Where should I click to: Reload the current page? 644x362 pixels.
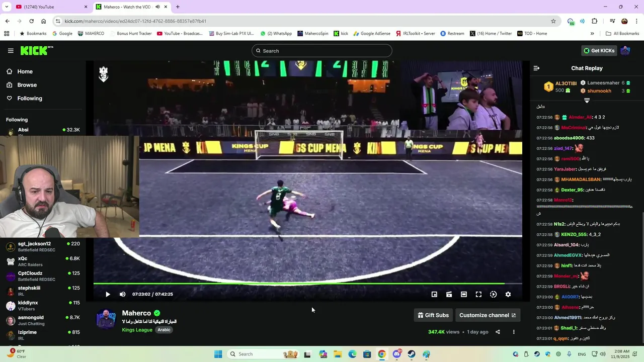tap(31, 21)
